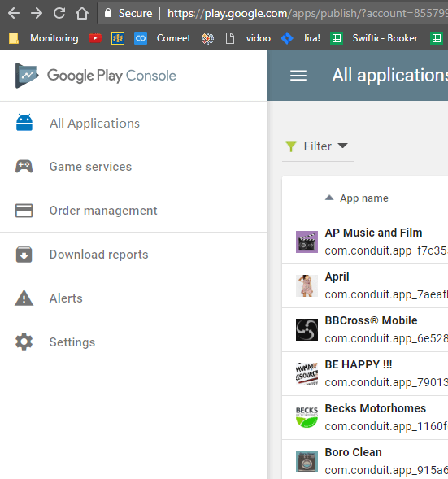The height and width of the screenshot is (479, 448).
Task: Open the Jira diamond bookmark icon
Action: (287, 38)
